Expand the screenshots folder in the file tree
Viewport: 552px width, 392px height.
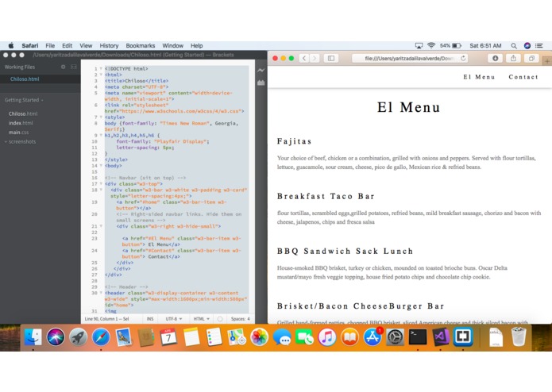(x=21, y=142)
